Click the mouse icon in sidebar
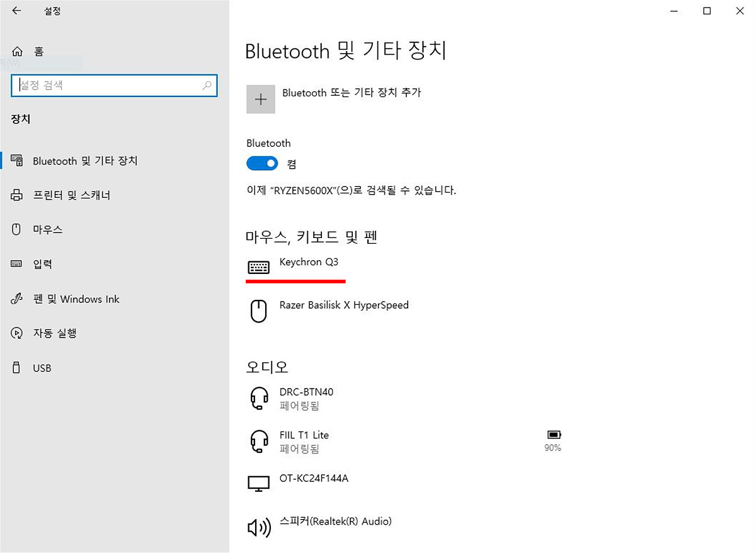The width and height of the screenshot is (756, 553). tap(17, 229)
